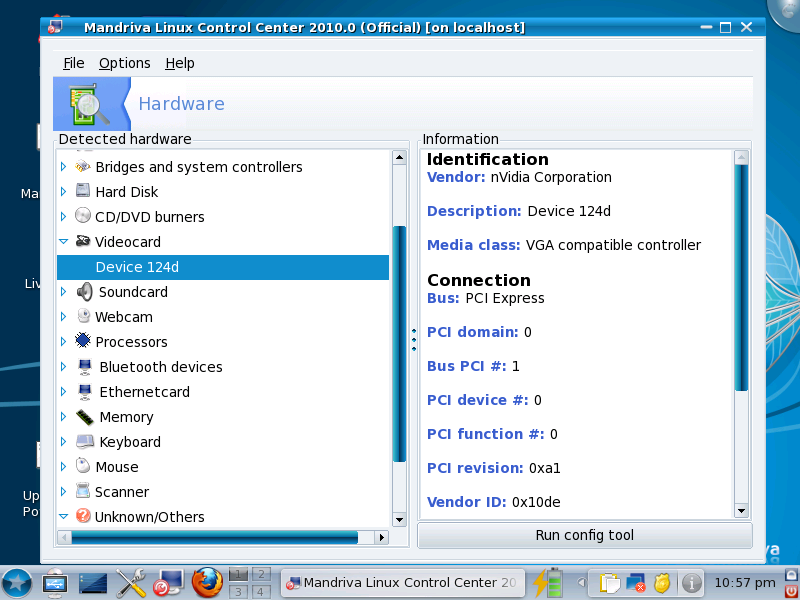800x600 pixels.
Task: Click the hardware list vertical scrollbar thumb
Action: [399, 344]
